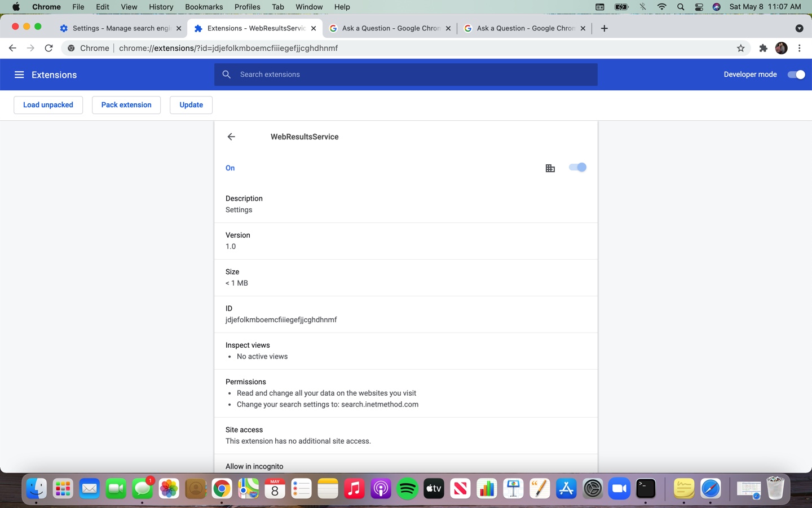
Task: Open Wi-Fi status in menu bar
Action: [x=662, y=7]
